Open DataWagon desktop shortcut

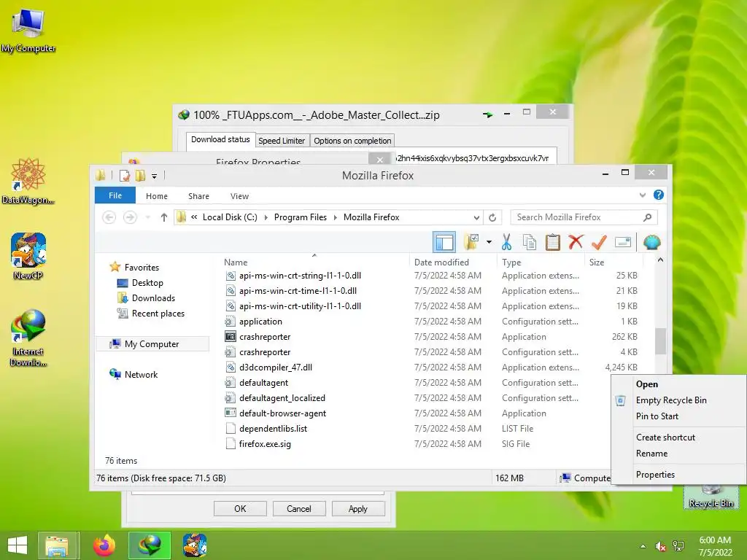click(28, 181)
